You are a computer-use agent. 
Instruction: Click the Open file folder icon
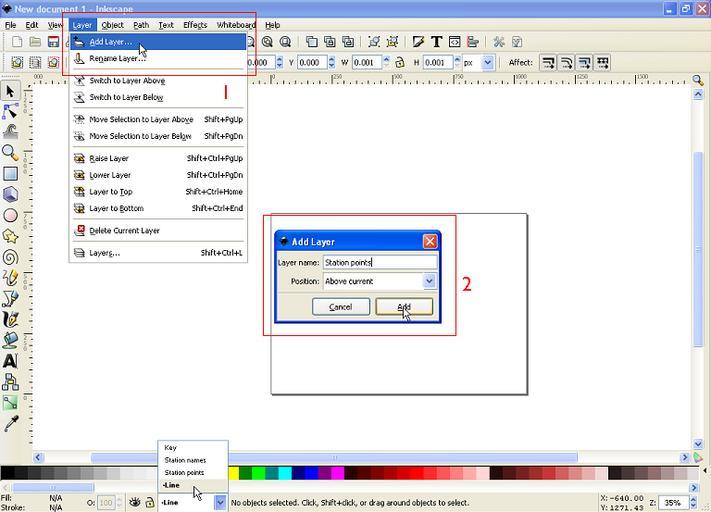(35, 42)
